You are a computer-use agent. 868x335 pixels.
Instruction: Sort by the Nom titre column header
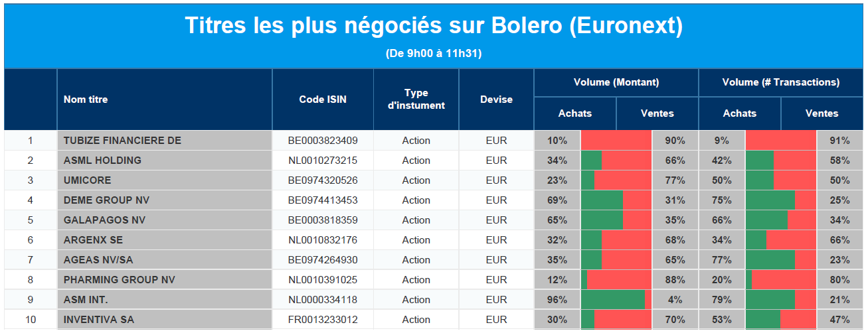tap(86, 100)
